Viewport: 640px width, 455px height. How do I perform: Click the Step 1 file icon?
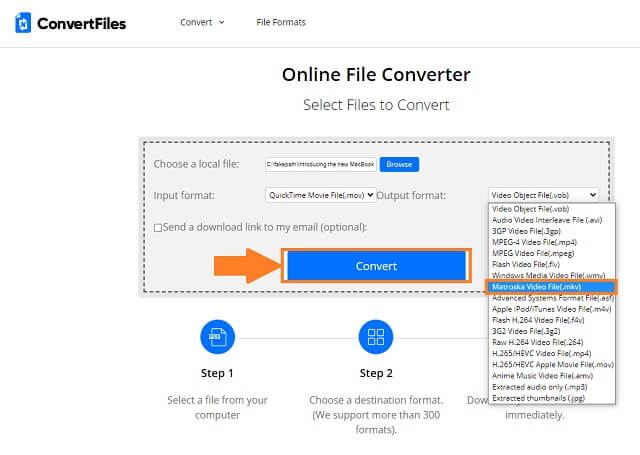(x=218, y=337)
